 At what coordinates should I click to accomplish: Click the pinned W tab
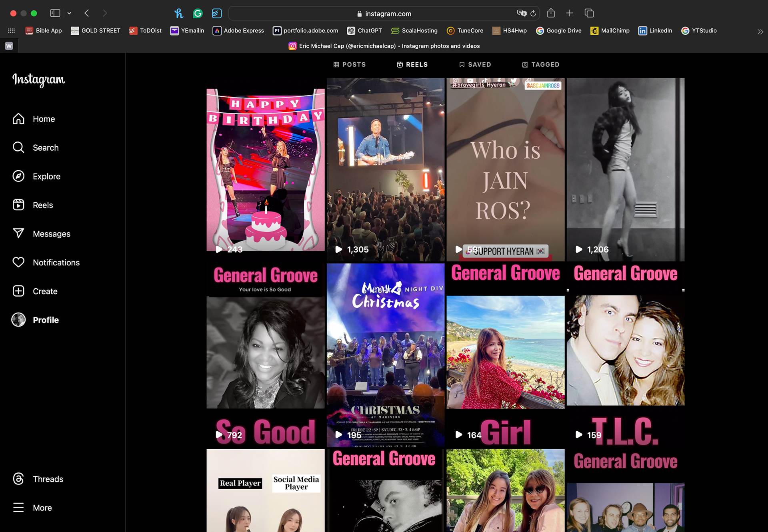click(9, 46)
